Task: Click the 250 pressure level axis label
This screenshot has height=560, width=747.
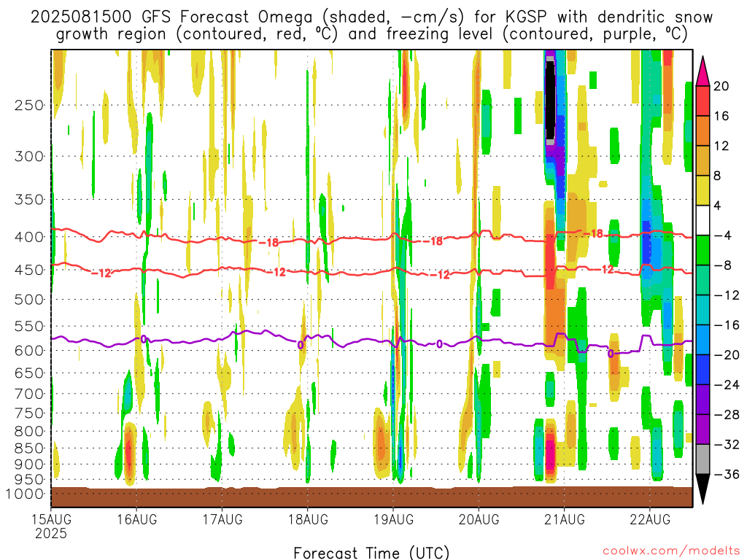Action: [x=29, y=105]
